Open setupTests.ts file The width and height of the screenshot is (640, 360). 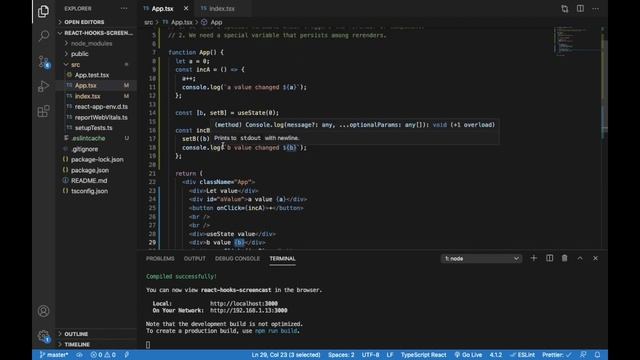tap(93, 128)
